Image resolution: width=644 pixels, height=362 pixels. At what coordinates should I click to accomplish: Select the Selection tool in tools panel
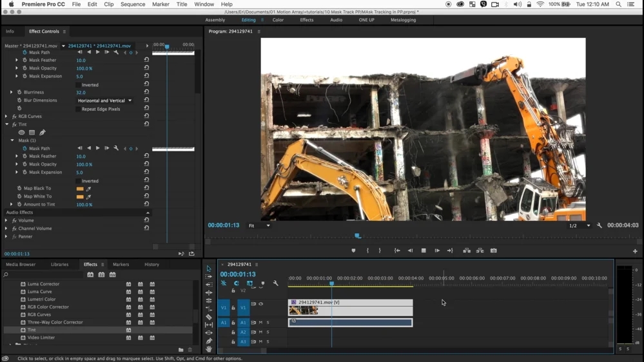click(x=209, y=269)
